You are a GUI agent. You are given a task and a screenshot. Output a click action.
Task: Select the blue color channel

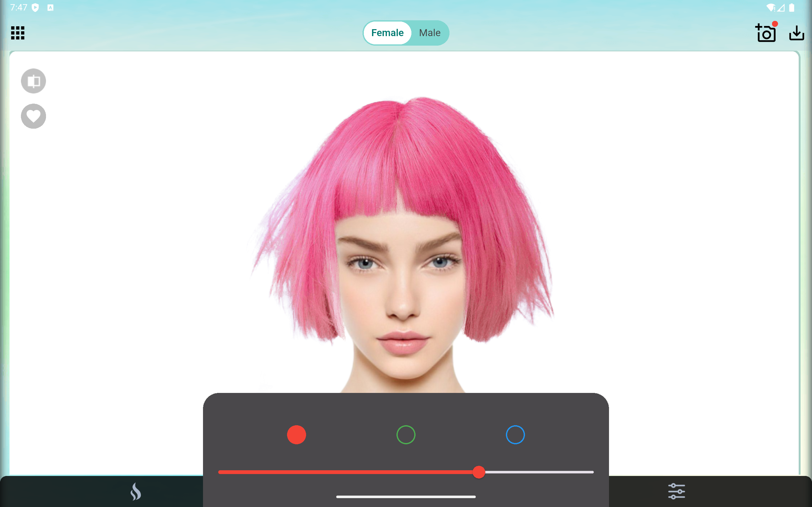[515, 434]
